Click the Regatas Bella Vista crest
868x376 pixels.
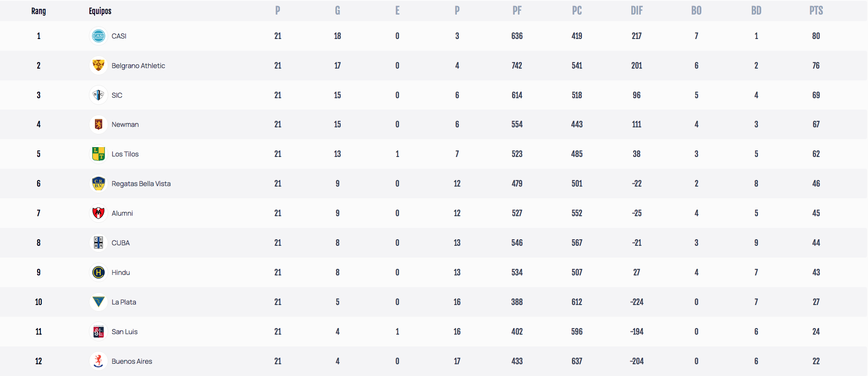pyautogui.click(x=98, y=183)
